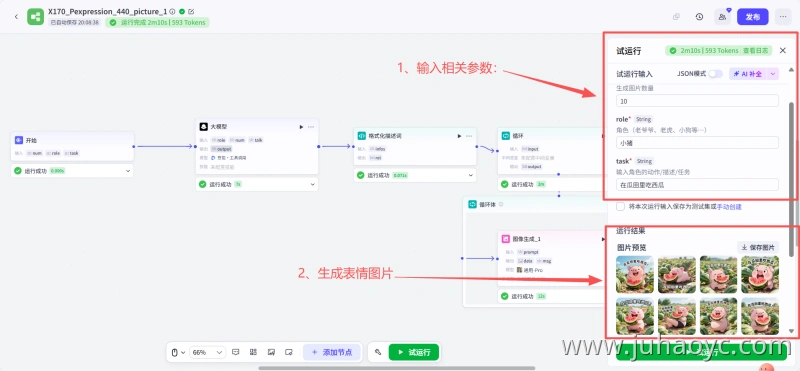The height and width of the screenshot is (371, 800).
Task: Expand the 开始 node run result chevron
Action: tap(128, 171)
